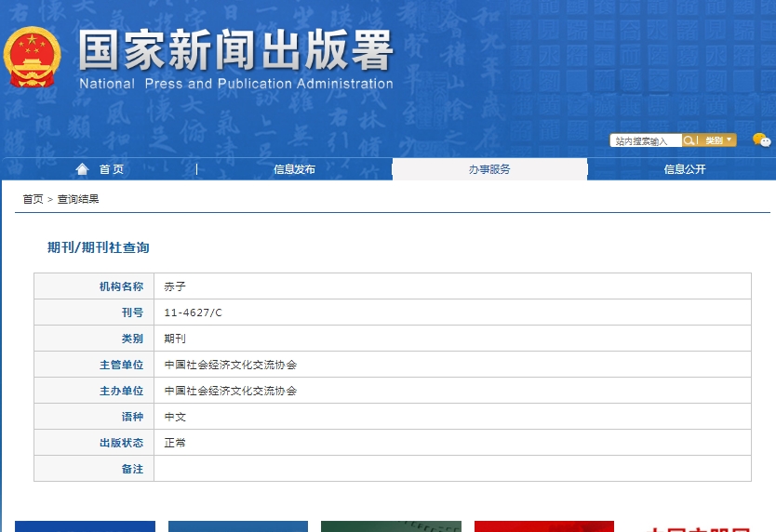Viewport: 776px width, 532px height.
Task: Click the magnifier search icon
Action: [x=689, y=140]
